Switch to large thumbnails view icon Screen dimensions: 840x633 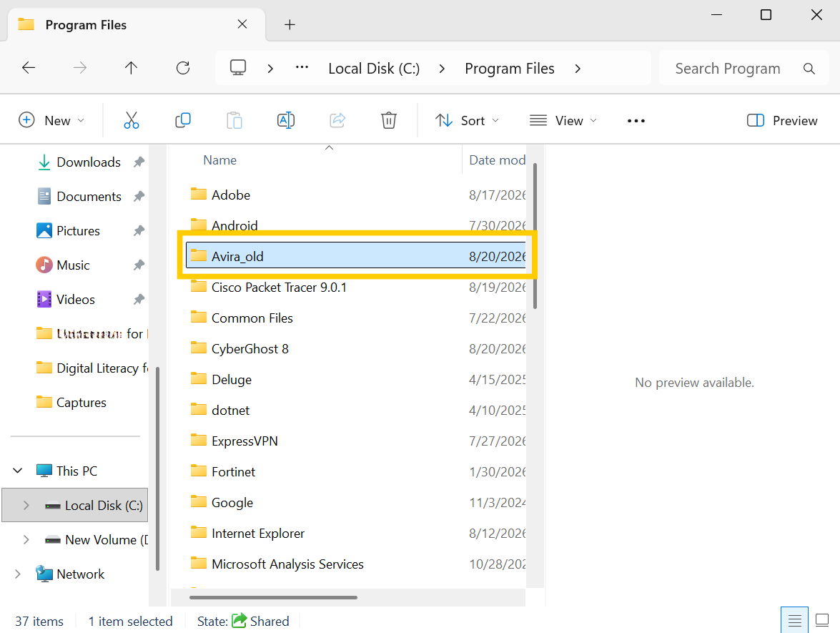pyautogui.click(x=822, y=621)
